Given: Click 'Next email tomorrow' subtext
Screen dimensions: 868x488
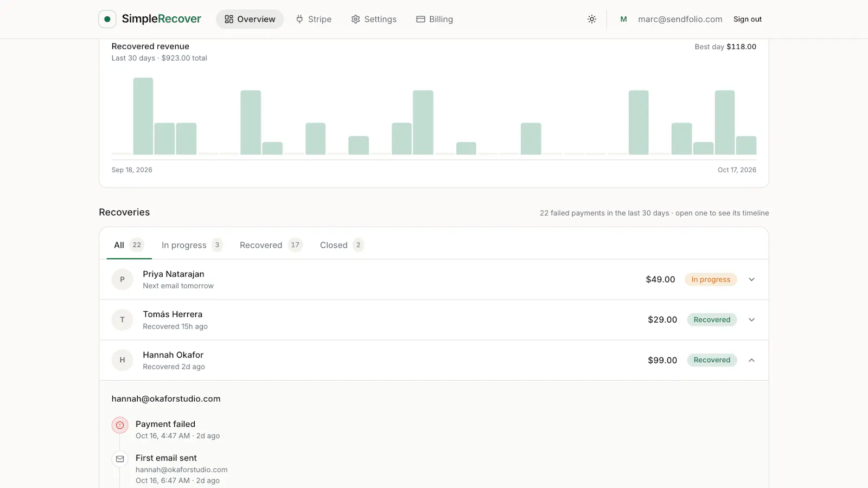Looking at the screenshot, I should pyautogui.click(x=178, y=286).
